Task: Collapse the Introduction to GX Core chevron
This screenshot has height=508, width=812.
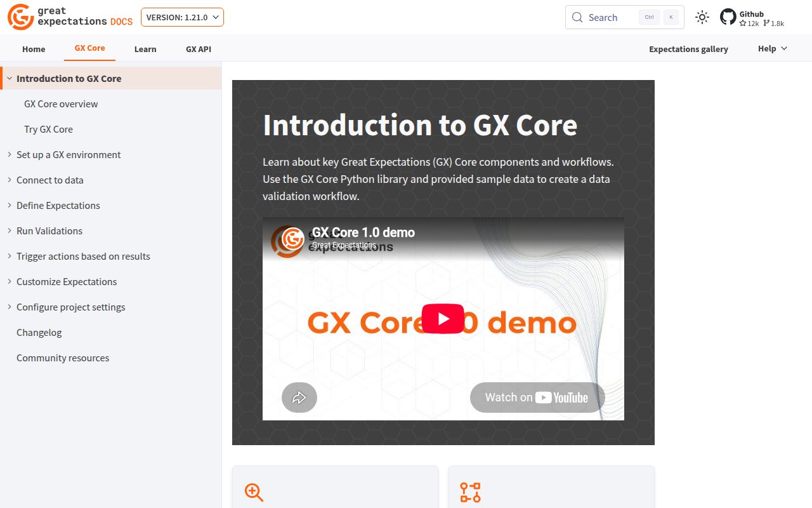Action: click(x=9, y=78)
